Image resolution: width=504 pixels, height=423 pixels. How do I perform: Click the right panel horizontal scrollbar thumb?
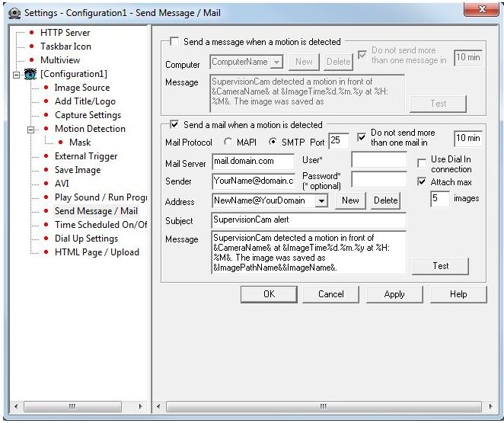coord(324,406)
